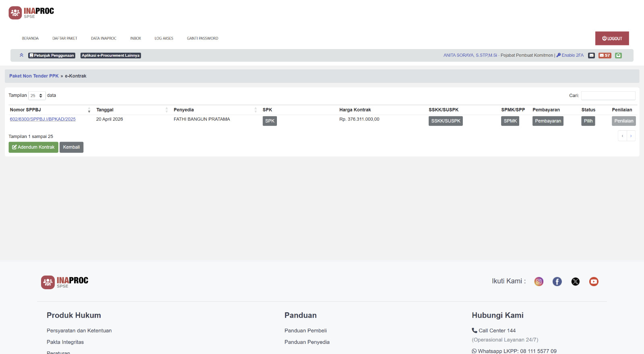Open the YouTube icon in footer
644x354 pixels.
tap(594, 282)
